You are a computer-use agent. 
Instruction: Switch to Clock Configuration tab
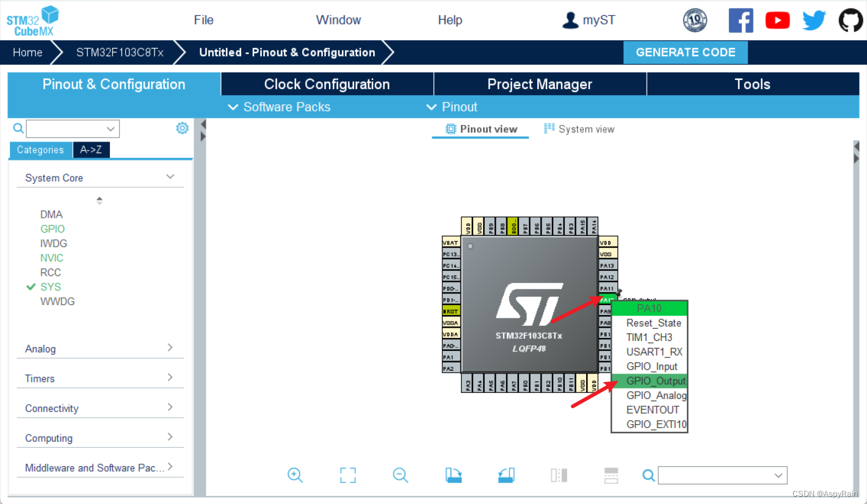pos(327,84)
